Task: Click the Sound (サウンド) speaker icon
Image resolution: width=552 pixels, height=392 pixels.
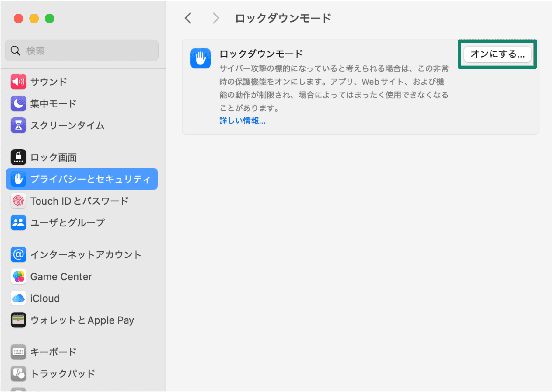Action: coord(18,82)
